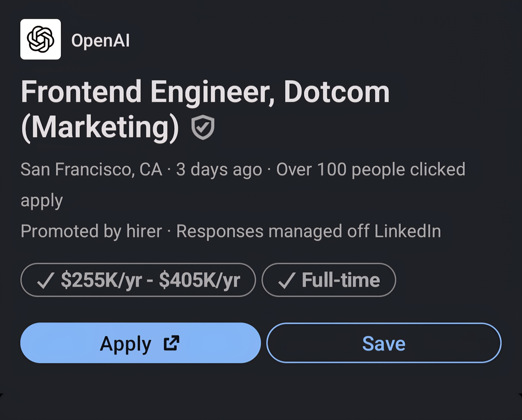Click 'Responses managed off LinkedIn' text

pos(309,231)
